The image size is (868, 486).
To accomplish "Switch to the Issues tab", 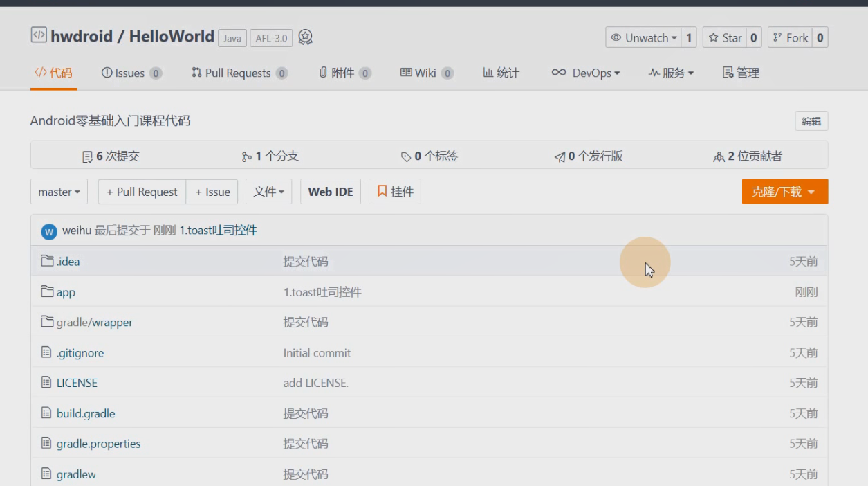I will tap(131, 73).
